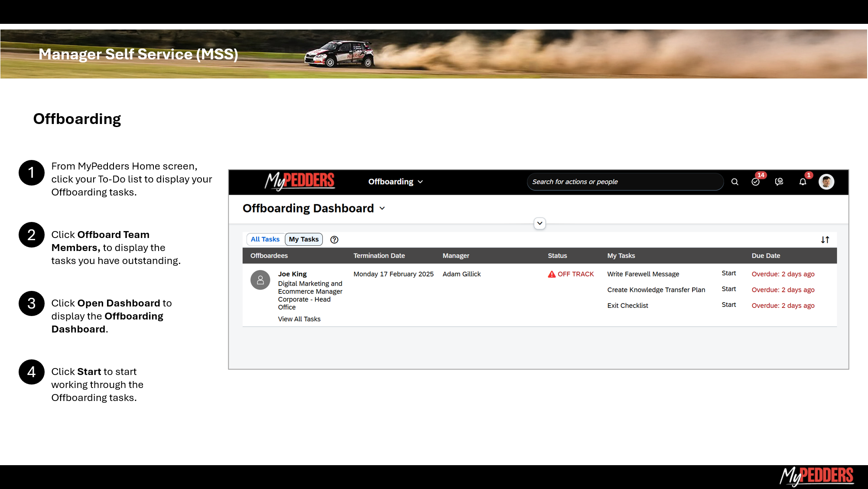Click the MyPedders logo in header
The width and height of the screenshot is (868, 489).
[x=299, y=181]
